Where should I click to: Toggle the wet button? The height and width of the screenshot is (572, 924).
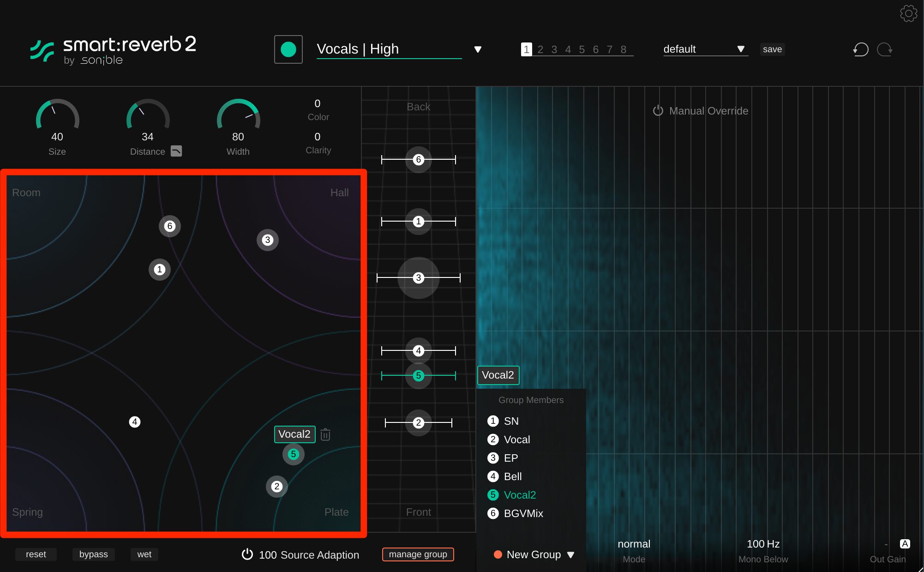[144, 554]
